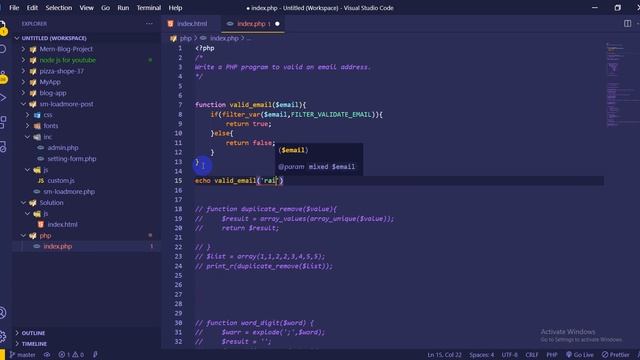Click '@param mixed $email' in the hint
This screenshot has height=360, width=640.
[x=316, y=167]
